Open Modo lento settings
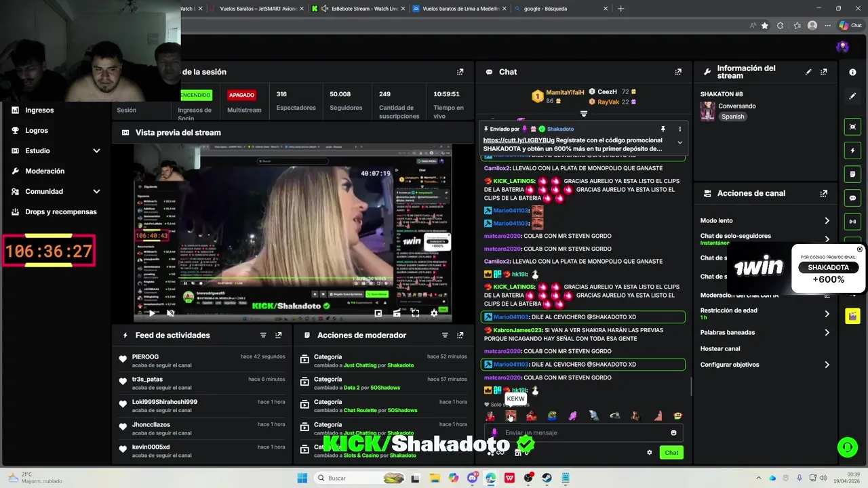The width and height of the screenshot is (868, 488). tap(765, 220)
